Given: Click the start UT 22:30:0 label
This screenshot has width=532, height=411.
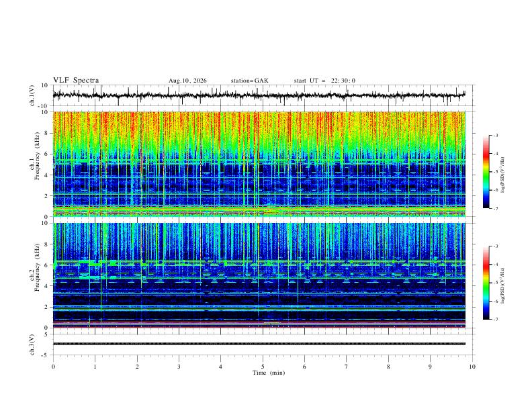Looking at the screenshot, I should [324, 81].
